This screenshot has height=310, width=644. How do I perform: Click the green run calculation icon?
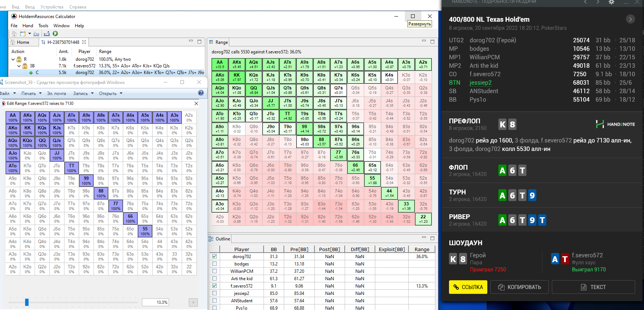(x=55, y=34)
